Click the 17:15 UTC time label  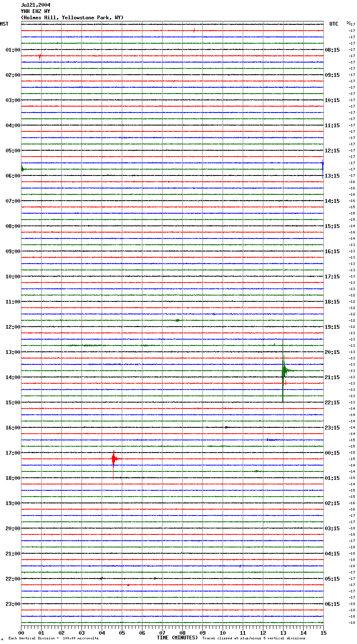(332, 277)
